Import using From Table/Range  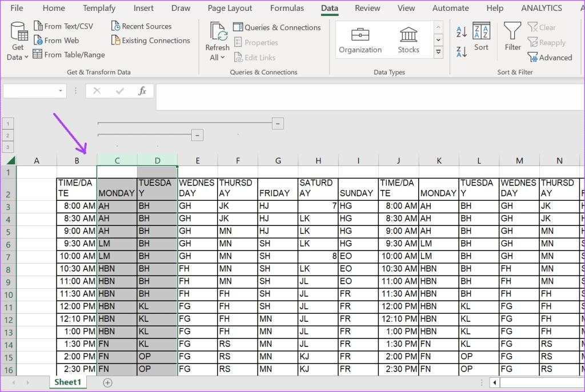[69, 54]
